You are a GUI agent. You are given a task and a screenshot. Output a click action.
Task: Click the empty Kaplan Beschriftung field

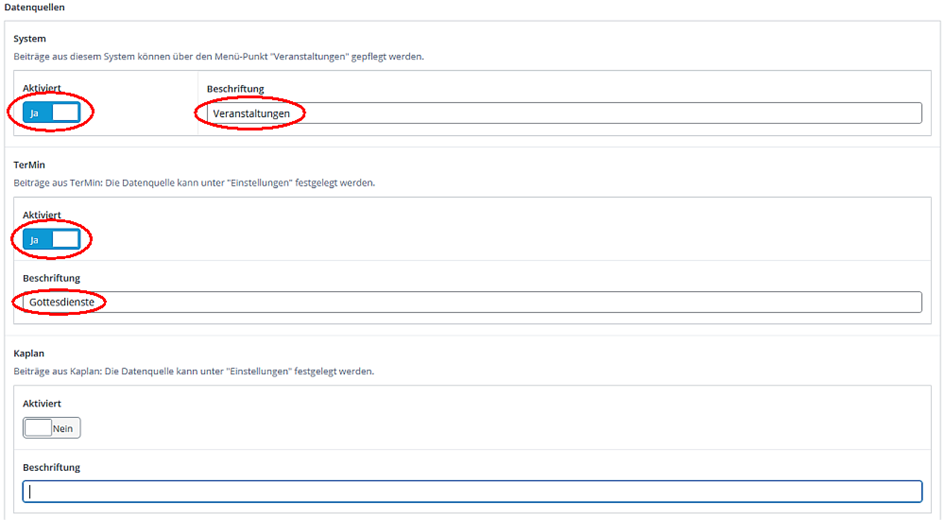[472, 491]
